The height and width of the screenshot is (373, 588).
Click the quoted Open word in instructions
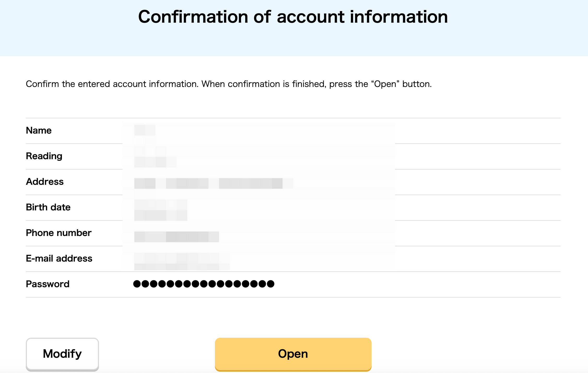385,84
